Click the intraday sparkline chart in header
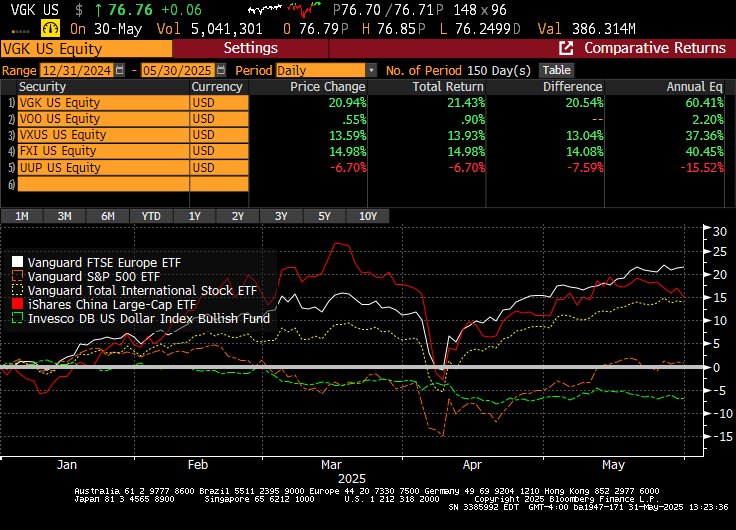The height and width of the screenshot is (530, 736). (x=284, y=9)
